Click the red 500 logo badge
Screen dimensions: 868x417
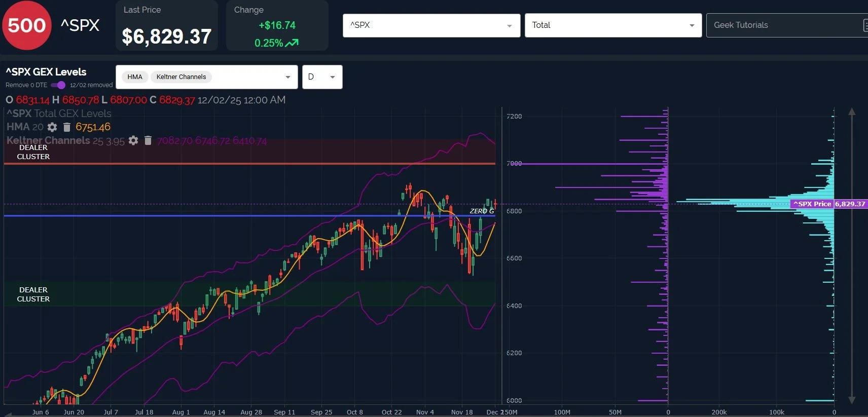(x=27, y=25)
